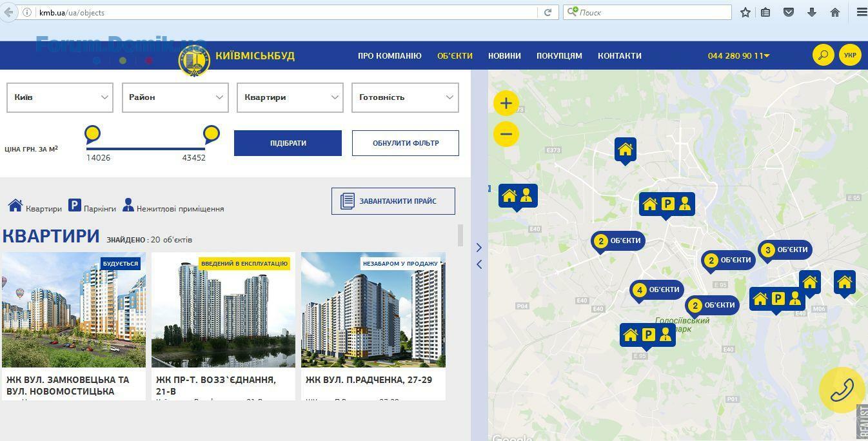Open the Новини menu item
The width and height of the screenshot is (868, 441).
click(x=504, y=56)
